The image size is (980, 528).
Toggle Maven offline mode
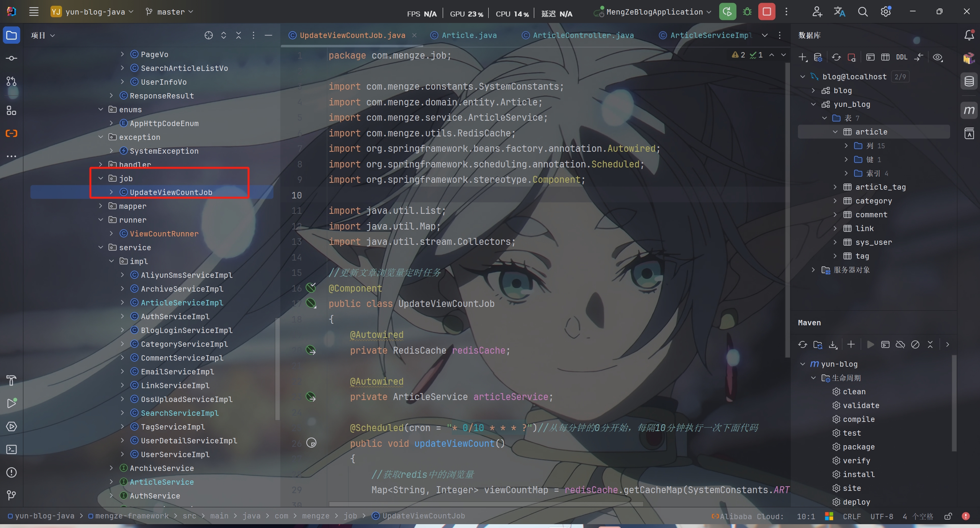click(x=900, y=344)
